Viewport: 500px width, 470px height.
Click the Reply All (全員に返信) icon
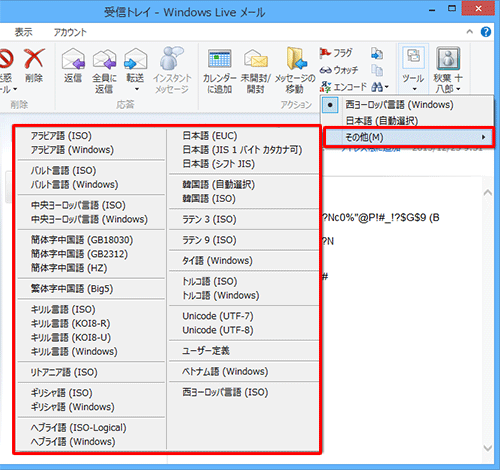coord(104,59)
